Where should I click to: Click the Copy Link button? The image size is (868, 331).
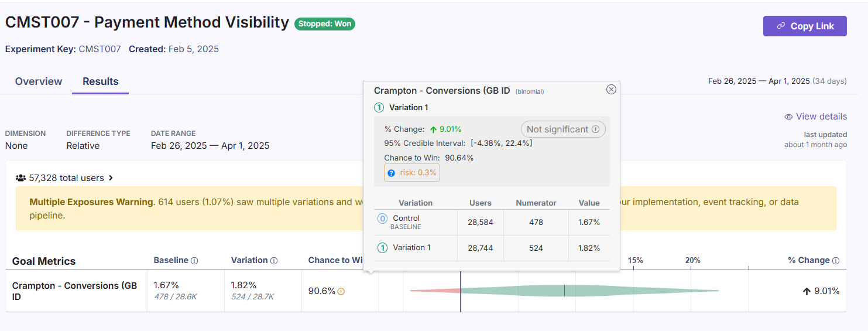click(805, 26)
